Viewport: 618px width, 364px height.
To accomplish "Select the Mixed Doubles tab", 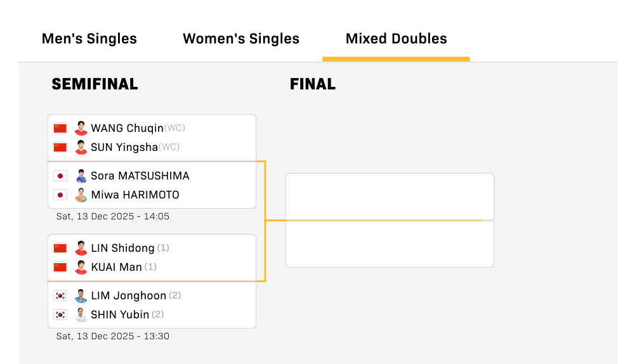I will coord(396,39).
